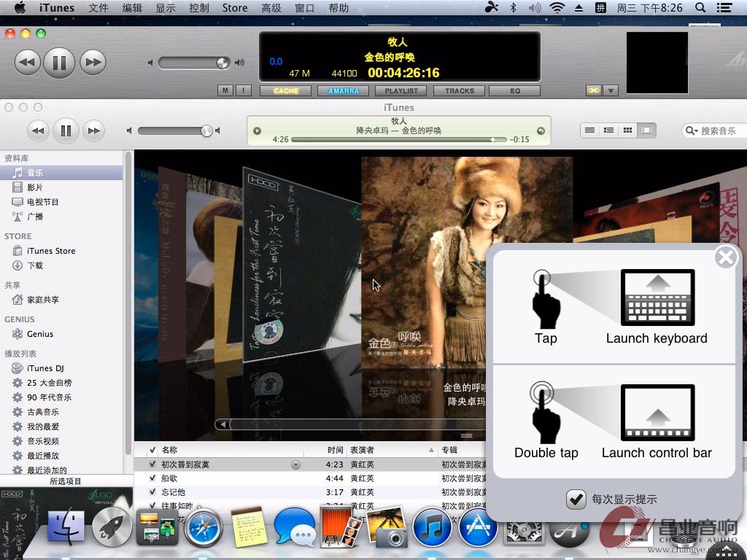Screen dimensions: 747x560
Task: Click the PLAYLIST button in Amarra
Action: coord(401,90)
